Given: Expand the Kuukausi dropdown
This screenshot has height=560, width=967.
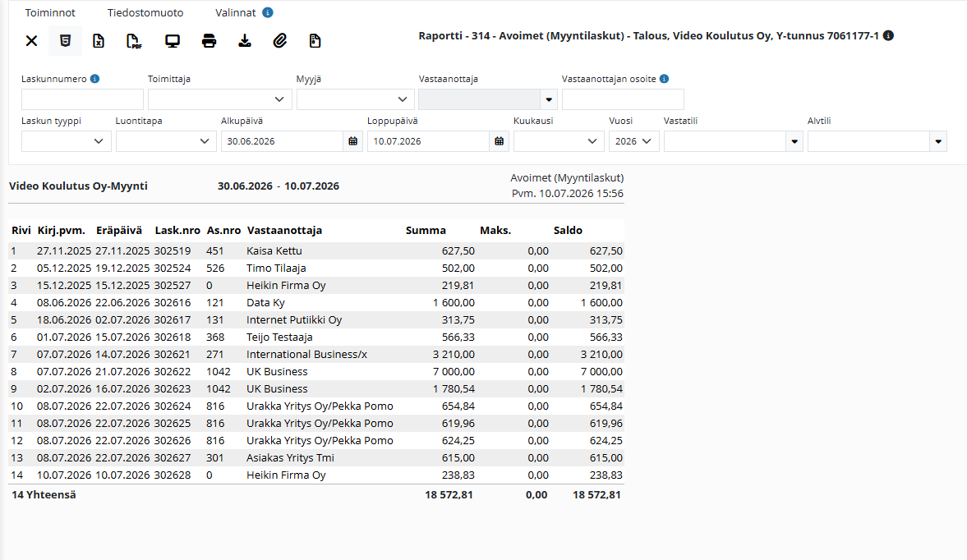Looking at the screenshot, I should click(x=558, y=141).
